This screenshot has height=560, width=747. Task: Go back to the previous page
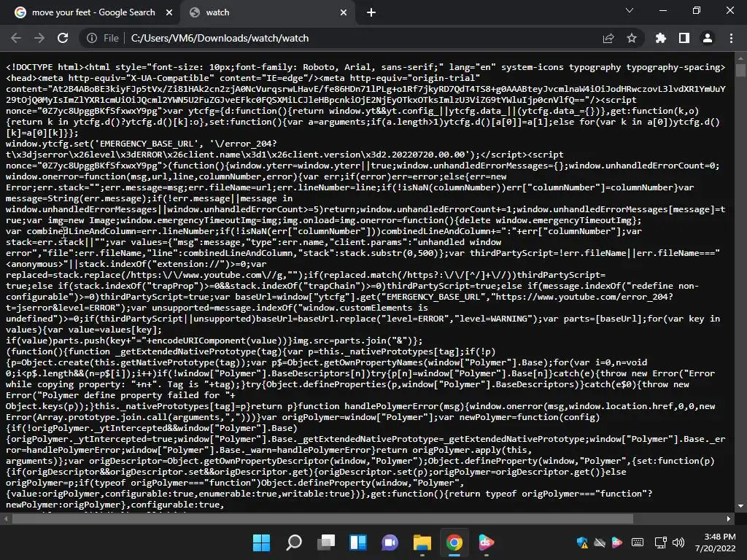(16, 38)
